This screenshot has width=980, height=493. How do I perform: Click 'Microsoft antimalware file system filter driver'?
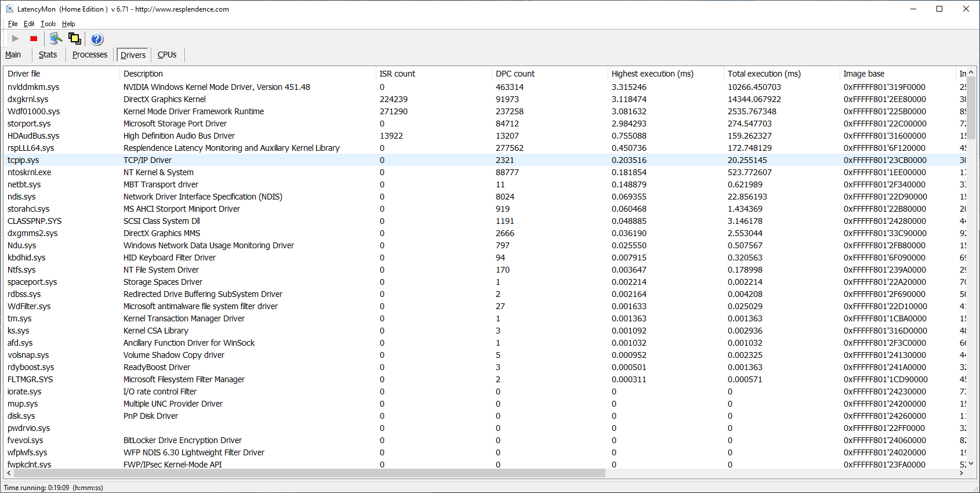(x=201, y=306)
